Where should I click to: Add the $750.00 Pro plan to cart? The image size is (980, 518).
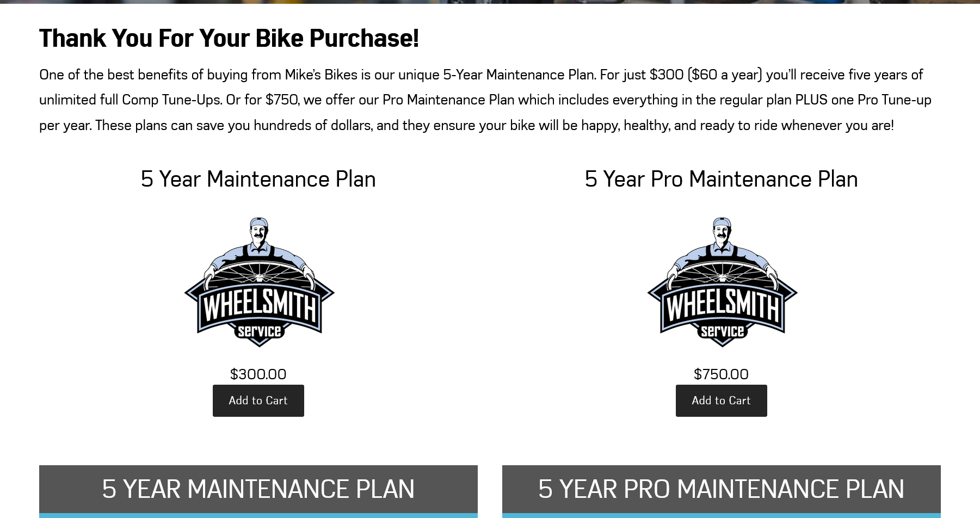(x=721, y=401)
